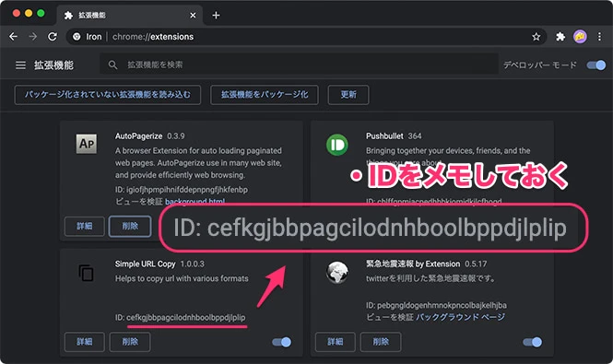Click パッケージ化されていない拡張機能を読み込む button
The image size is (613, 364).
[108, 95]
